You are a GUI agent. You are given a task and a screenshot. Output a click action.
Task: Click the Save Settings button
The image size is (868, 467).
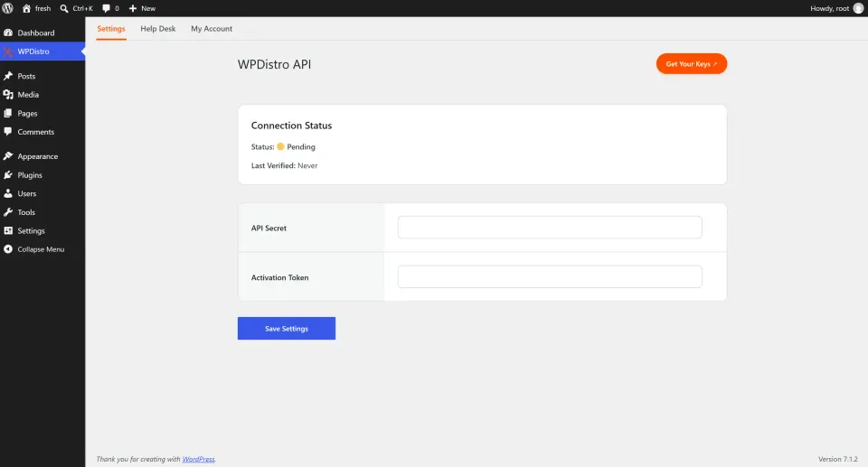287,328
